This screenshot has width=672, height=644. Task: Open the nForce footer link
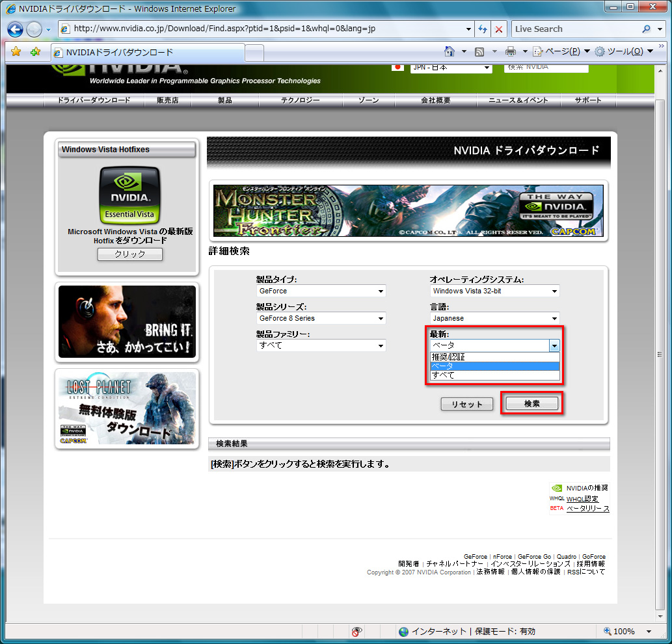[x=502, y=557]
